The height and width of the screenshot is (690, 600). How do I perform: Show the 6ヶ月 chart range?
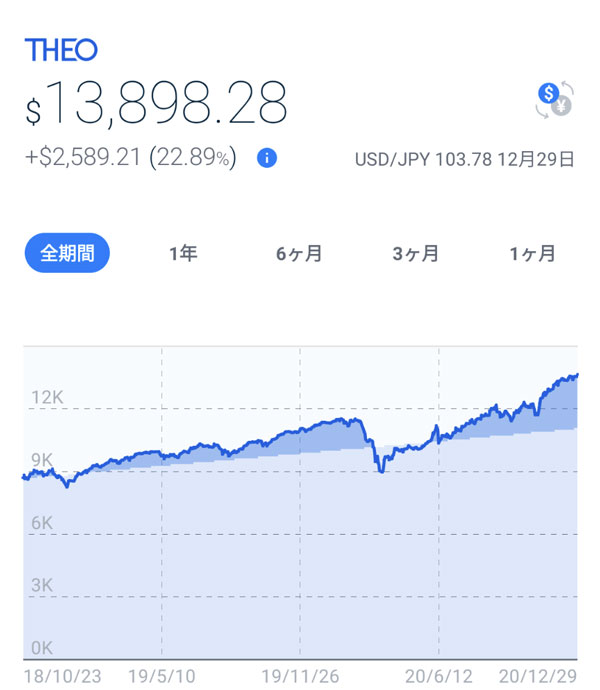pos(299,254)
